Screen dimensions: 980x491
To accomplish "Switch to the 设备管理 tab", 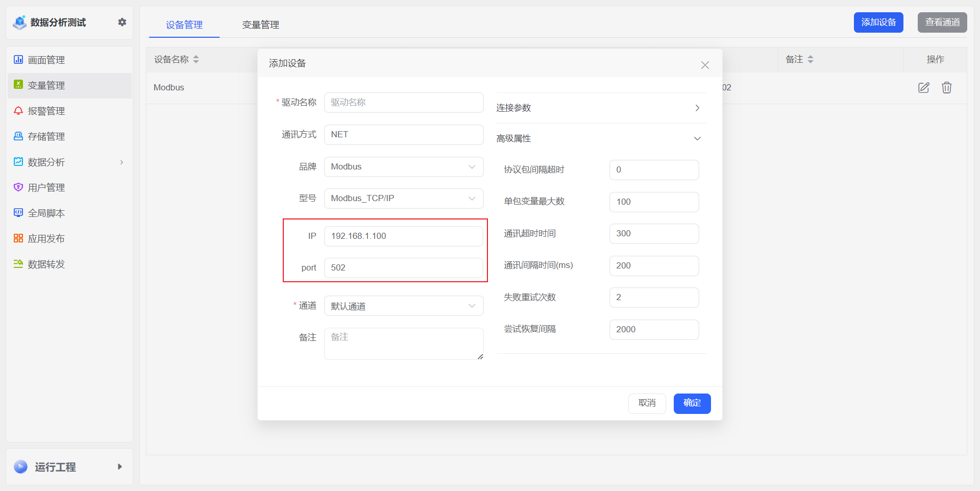I will click(184, 24).
